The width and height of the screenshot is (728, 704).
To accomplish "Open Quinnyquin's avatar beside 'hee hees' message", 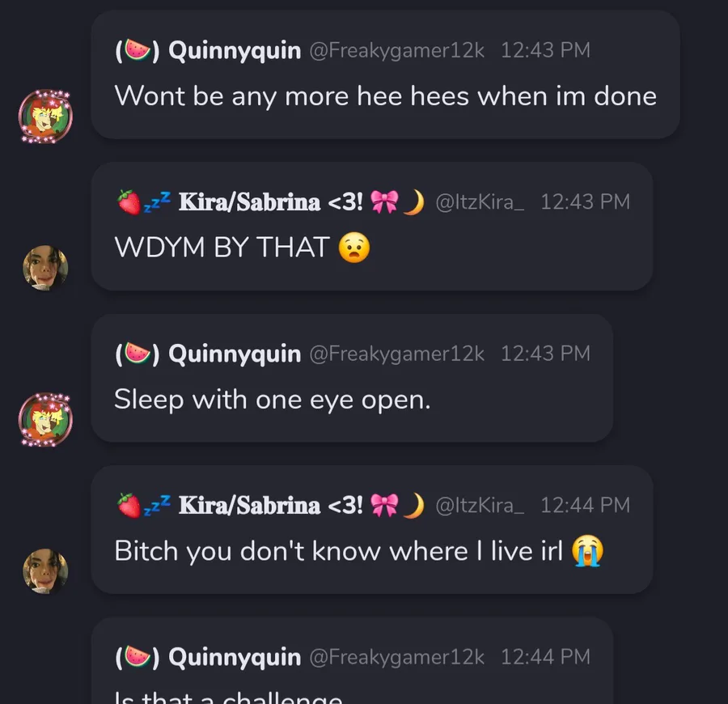I will pyautogui.click(x=45, y=116).
